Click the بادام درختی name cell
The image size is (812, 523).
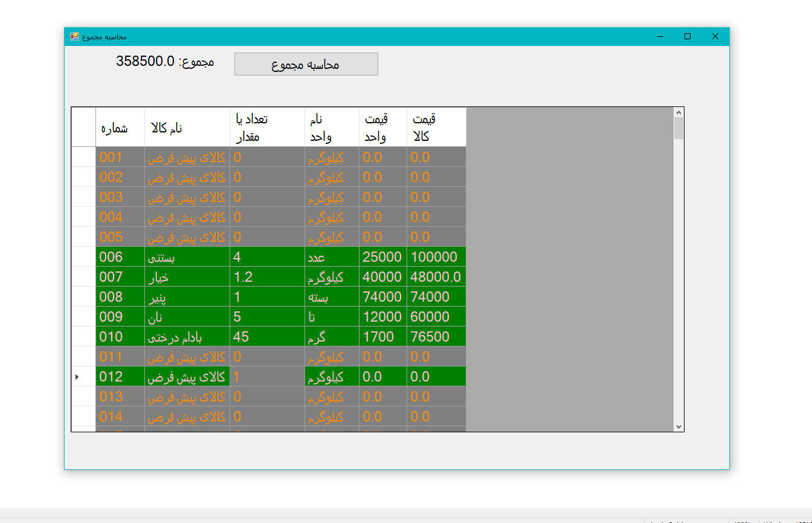[187, 337]
